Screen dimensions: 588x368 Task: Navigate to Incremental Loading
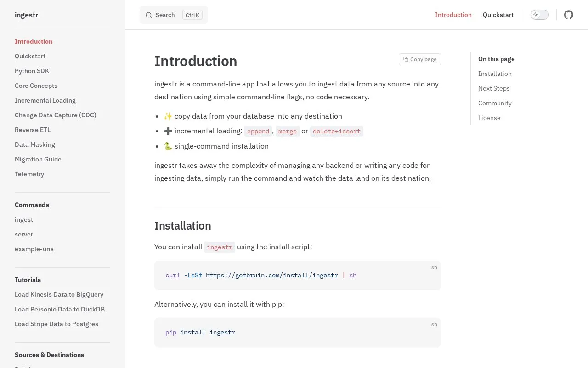tap(45, 100)
